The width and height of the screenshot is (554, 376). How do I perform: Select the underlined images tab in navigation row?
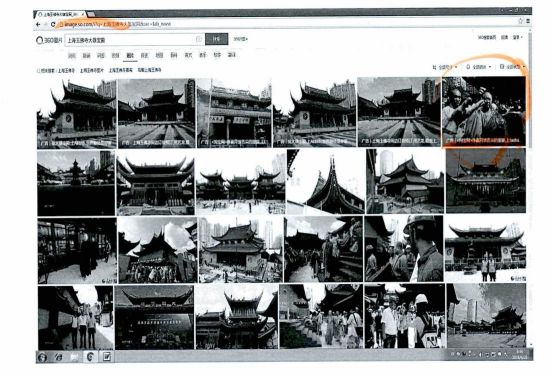(130, 55)
